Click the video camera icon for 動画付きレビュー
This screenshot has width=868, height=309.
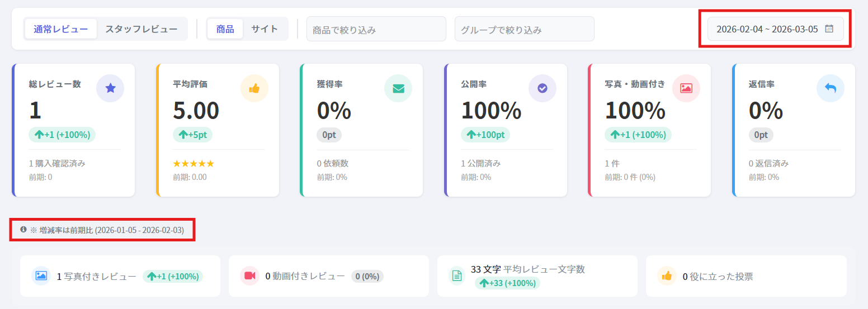(x=249, y=275)
